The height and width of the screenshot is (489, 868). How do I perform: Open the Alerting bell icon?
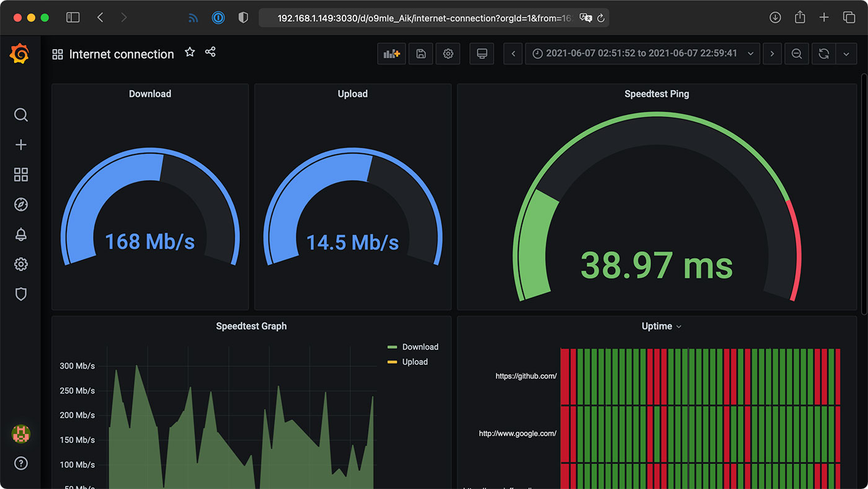pyautogui.click(x=21, y=235)
